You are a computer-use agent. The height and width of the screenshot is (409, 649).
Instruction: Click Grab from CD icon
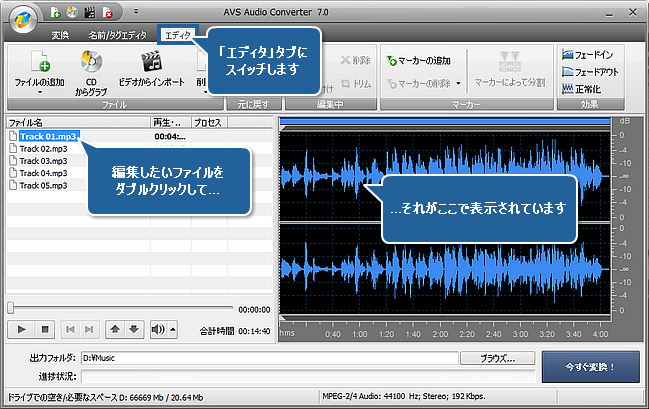click(91, 62)
